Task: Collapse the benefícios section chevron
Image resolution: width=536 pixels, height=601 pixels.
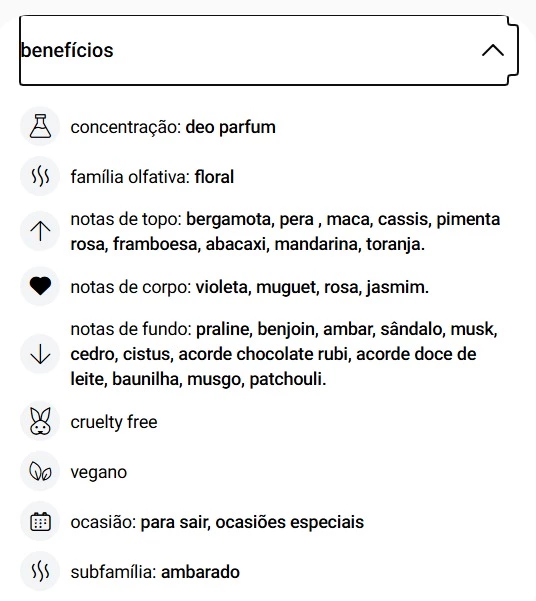Action: [493, 51]
